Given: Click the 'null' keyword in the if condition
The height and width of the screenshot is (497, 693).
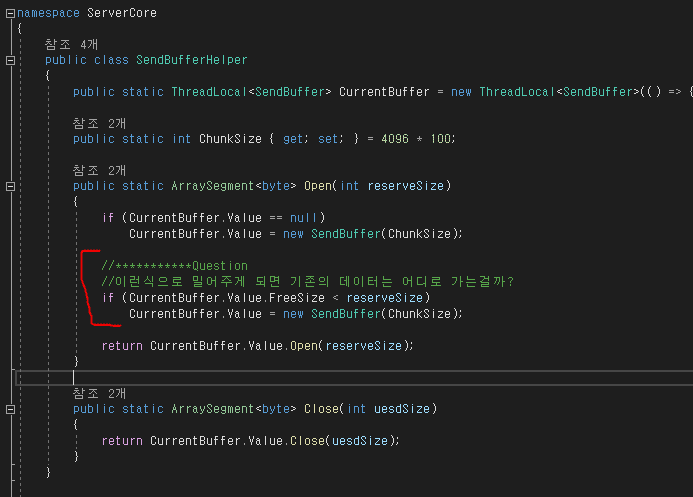Looking at the screenshot, I should [304, 218].
